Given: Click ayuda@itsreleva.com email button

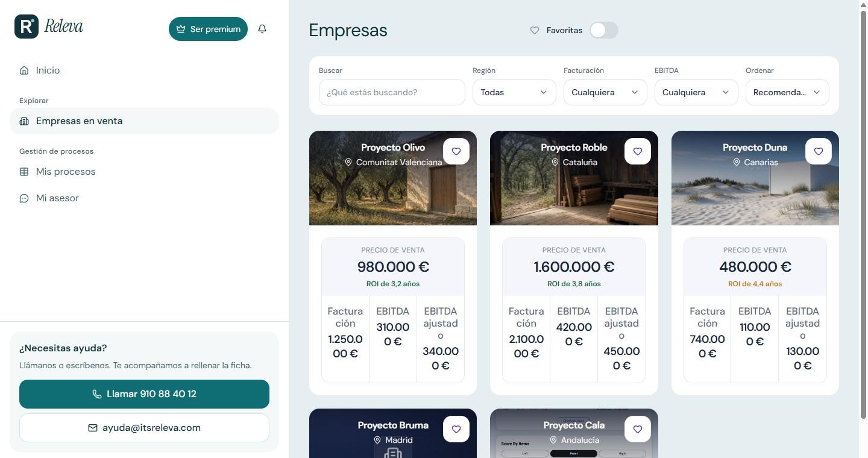Looking at the screenshot, I should point(144,428).
